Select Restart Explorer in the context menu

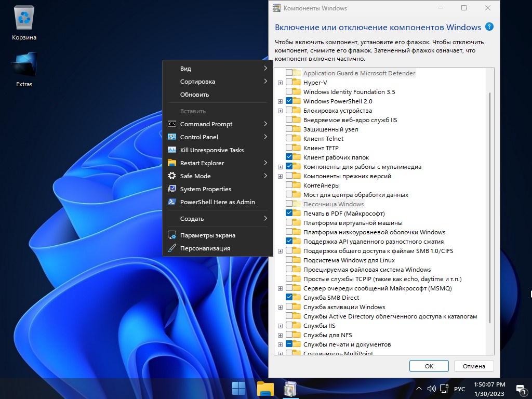[x=202, y=163]
